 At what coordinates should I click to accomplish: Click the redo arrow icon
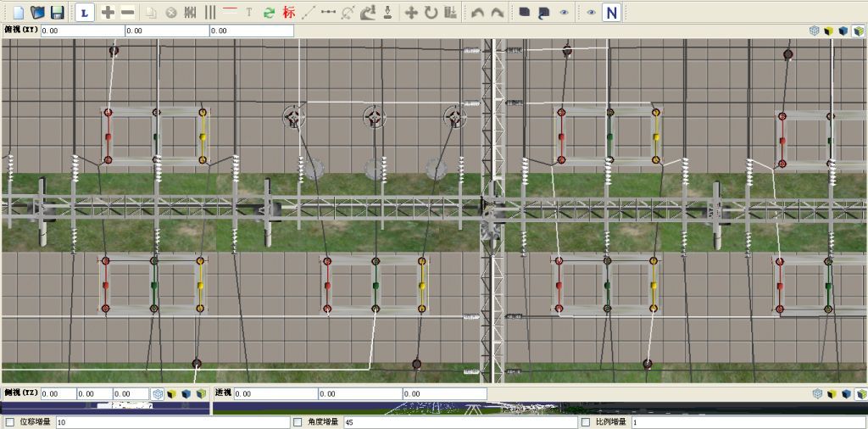coord(497,13)
